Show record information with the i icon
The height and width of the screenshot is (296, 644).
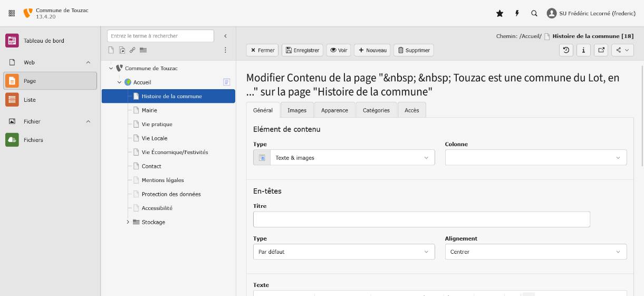(583, 50)
